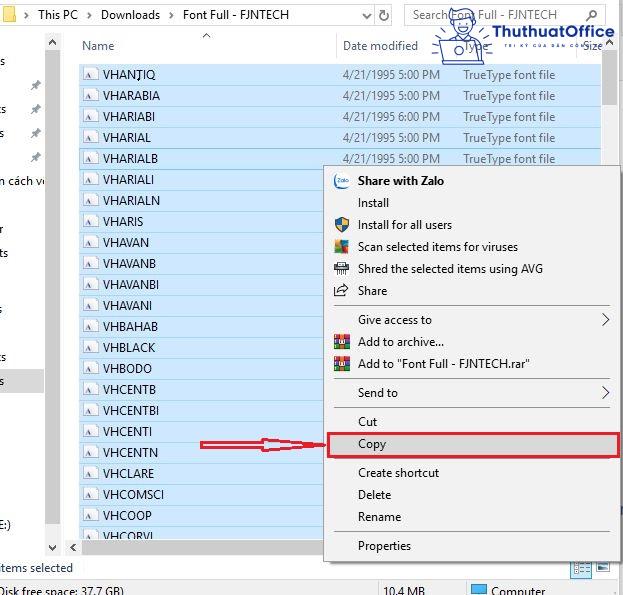Click WinRAR icon beside Add to Font Full rar

pyautogui.click(x=342, y=363)
